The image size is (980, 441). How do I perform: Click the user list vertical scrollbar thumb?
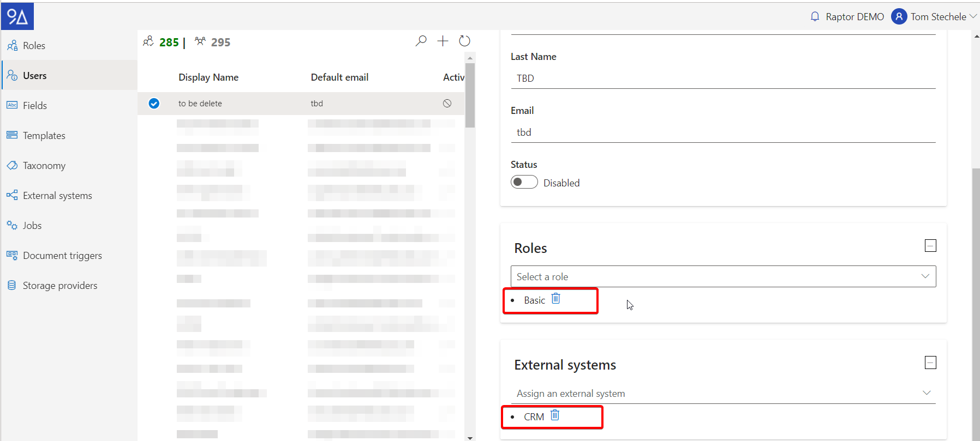click(x=470, y=95)
